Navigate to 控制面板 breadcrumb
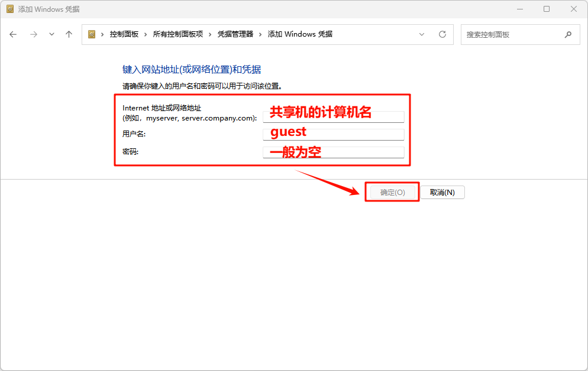This screenshot has width=588, height=371. click(124, 34)
